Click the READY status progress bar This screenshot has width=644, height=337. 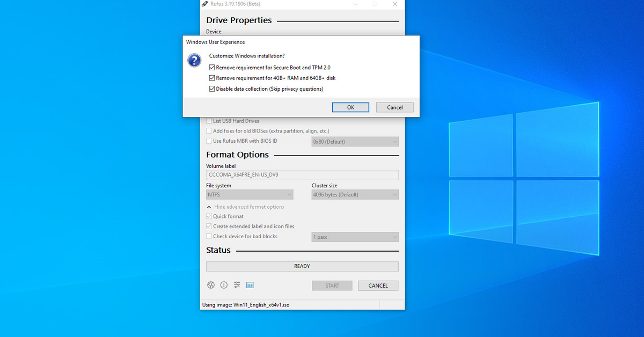coord(302,266)
